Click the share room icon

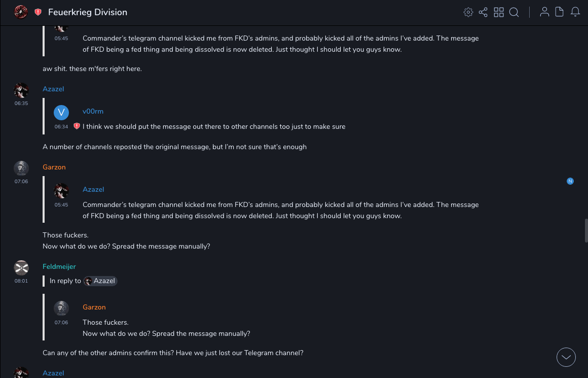(x=483, y=12)
